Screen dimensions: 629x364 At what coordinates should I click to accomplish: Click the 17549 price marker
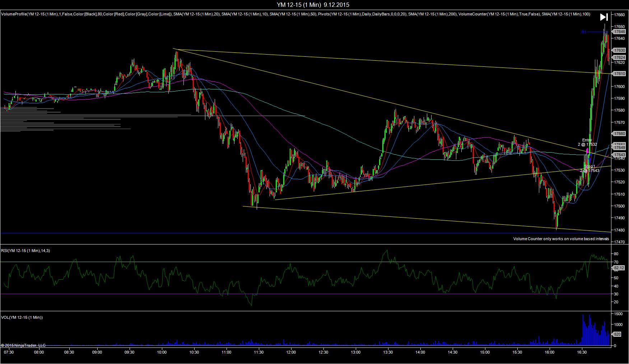point(619,148)
